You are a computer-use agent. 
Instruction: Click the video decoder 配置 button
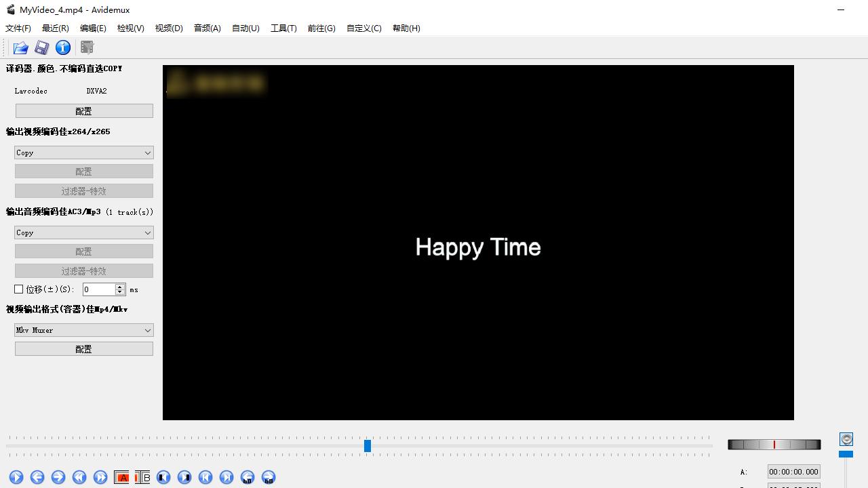click(83, 110)
